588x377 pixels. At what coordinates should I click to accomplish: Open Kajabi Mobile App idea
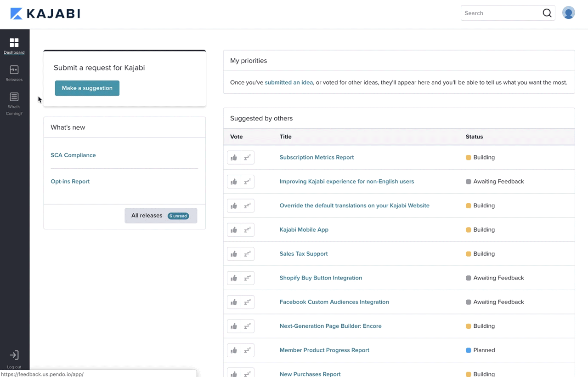coord(304,230)
